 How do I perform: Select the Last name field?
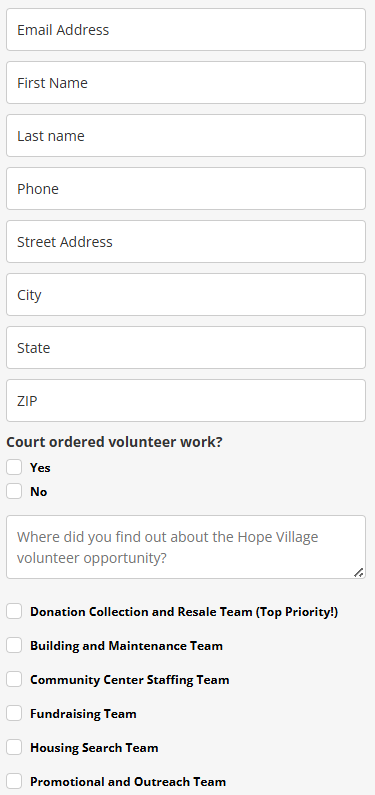click(186, 135)
